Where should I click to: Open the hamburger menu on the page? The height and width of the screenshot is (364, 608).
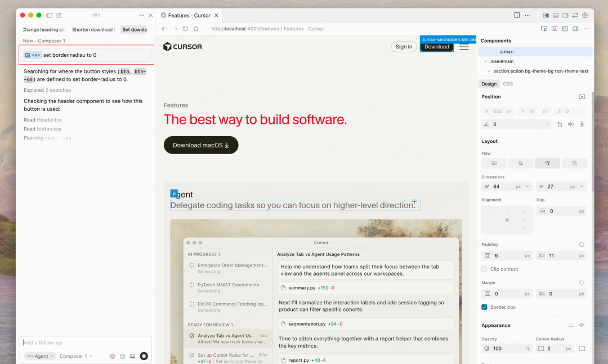[464, 47]
